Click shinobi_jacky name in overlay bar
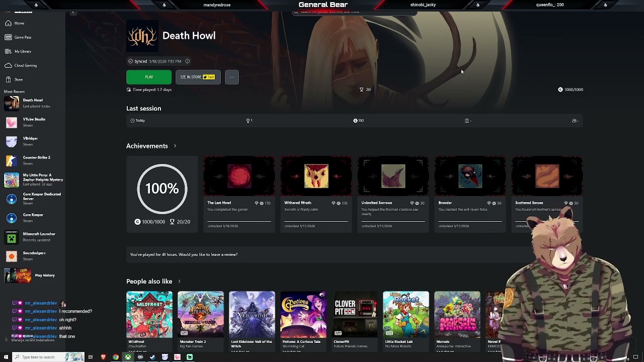Image resolution: width=644 pixels, height=362 pixels. click(423, 5)
